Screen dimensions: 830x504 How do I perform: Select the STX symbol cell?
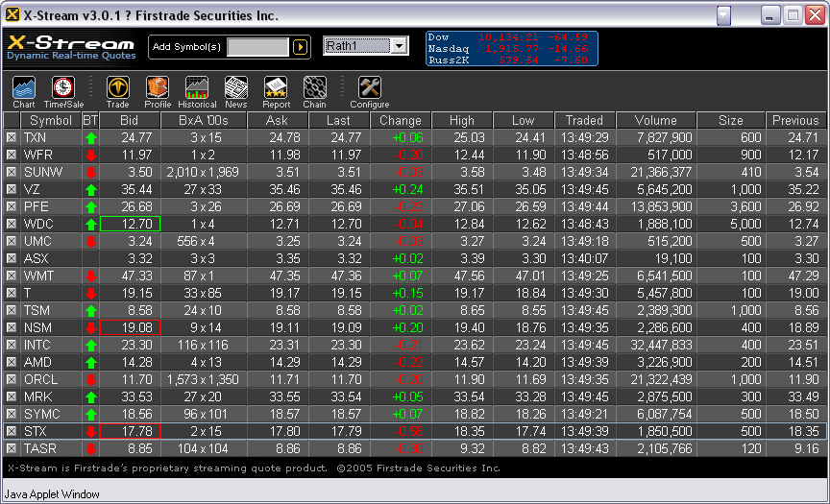point(50,431)
